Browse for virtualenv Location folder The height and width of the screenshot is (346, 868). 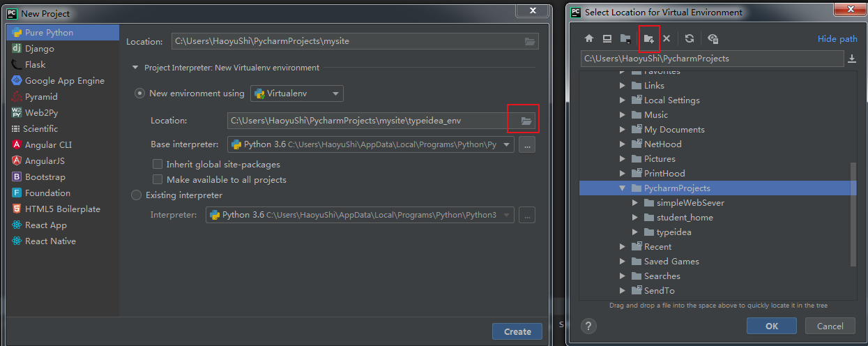tap(526, 121)
